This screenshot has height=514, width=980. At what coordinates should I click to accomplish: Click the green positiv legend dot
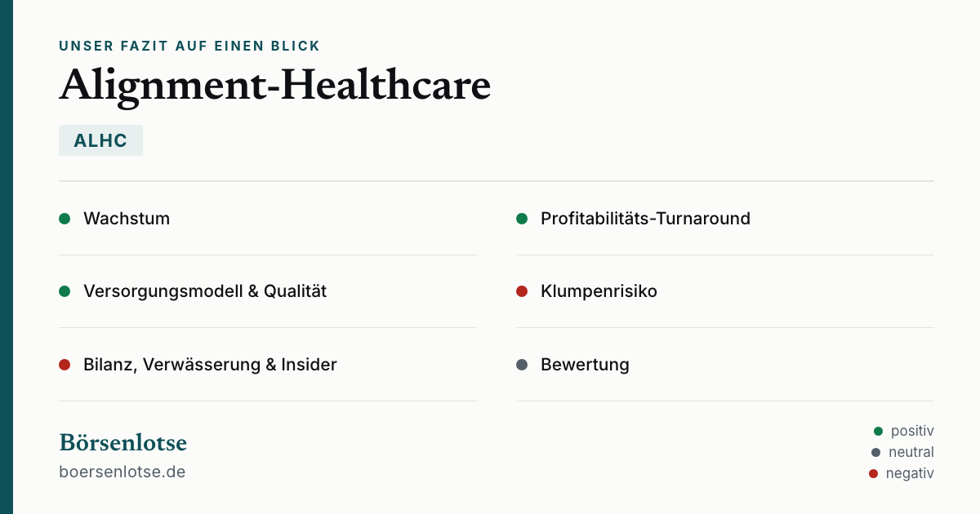879,431
